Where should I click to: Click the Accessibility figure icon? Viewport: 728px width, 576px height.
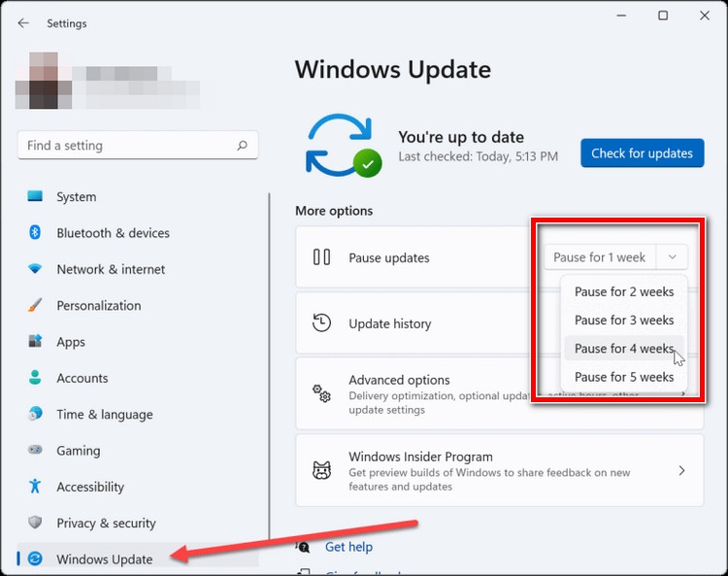point(35,486)
